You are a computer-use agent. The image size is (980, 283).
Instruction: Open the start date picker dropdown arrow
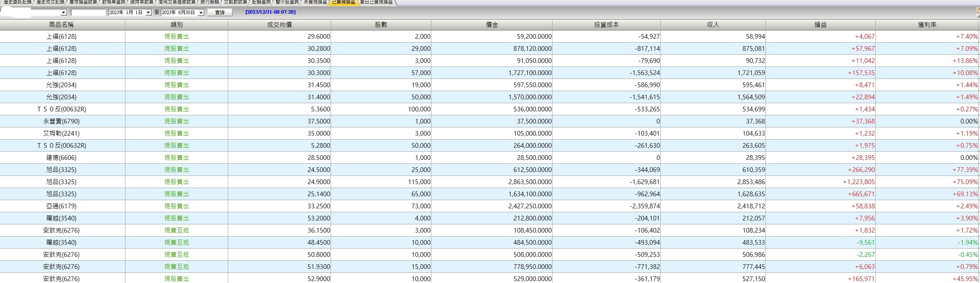[x=148, y=13]
